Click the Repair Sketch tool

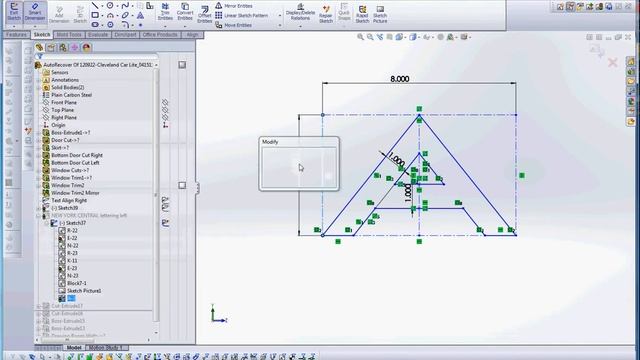[326, 14]
